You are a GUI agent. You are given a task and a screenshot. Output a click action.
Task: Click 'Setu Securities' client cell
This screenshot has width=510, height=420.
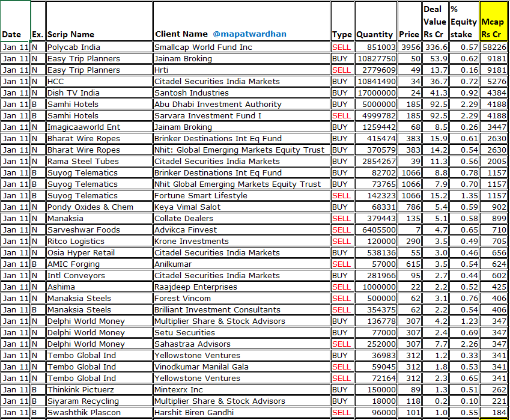pos(241,332)
